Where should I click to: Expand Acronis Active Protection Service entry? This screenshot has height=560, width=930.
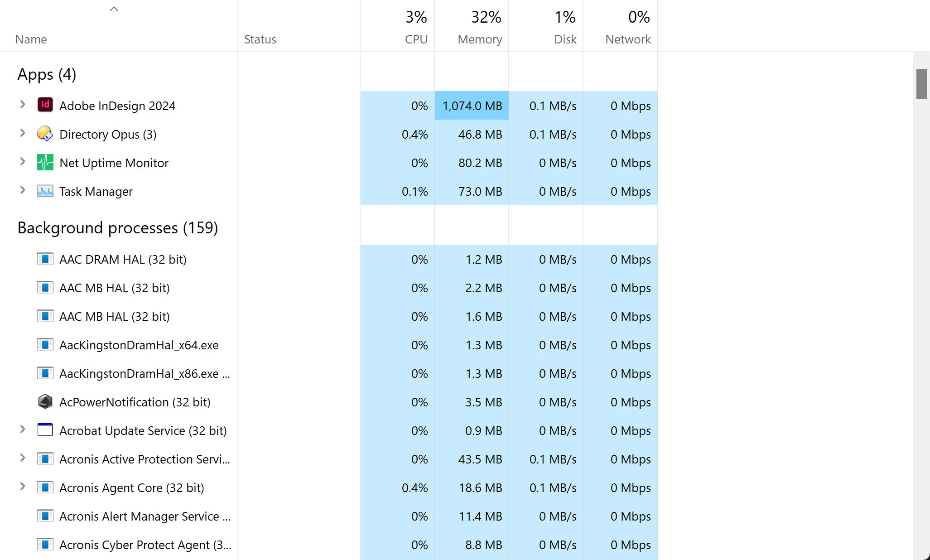[x=22, y=458]
